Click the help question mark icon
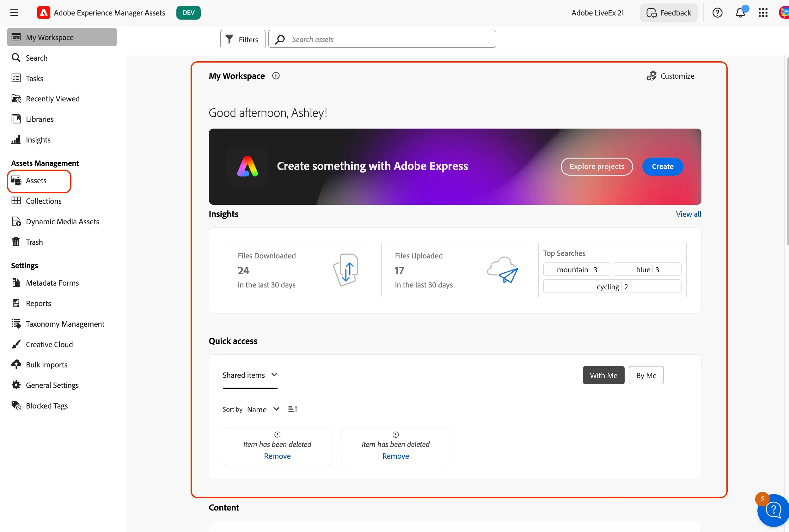Image resolution: width=789 pixels, height=532 pixels. (x=717, y=13)
